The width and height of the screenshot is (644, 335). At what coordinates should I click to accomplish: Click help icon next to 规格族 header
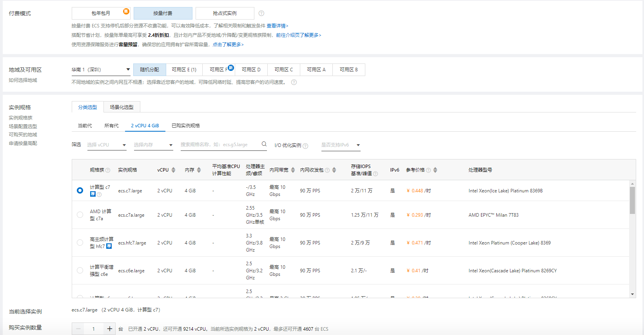click(x=108, y=170)
